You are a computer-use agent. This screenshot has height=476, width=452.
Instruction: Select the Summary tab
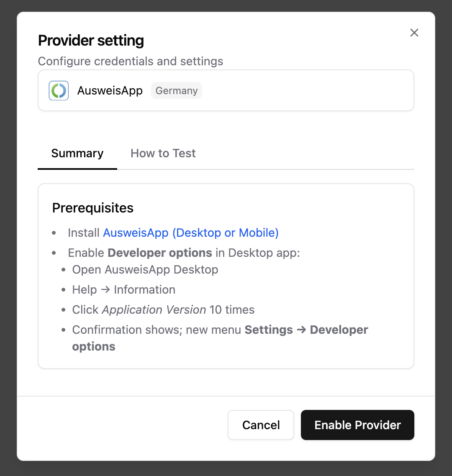click(x=77, y=153)
